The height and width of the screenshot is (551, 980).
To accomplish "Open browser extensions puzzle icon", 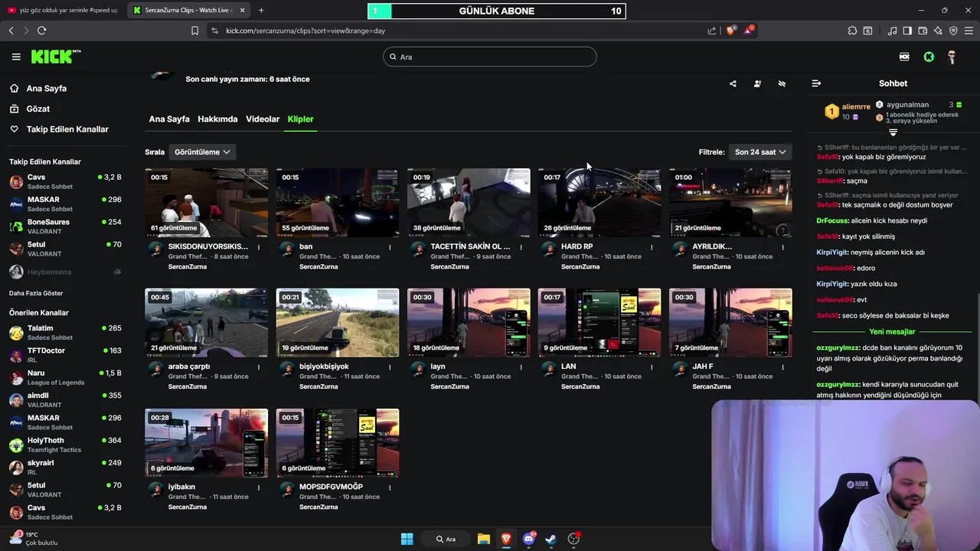I will pos(852,31).
